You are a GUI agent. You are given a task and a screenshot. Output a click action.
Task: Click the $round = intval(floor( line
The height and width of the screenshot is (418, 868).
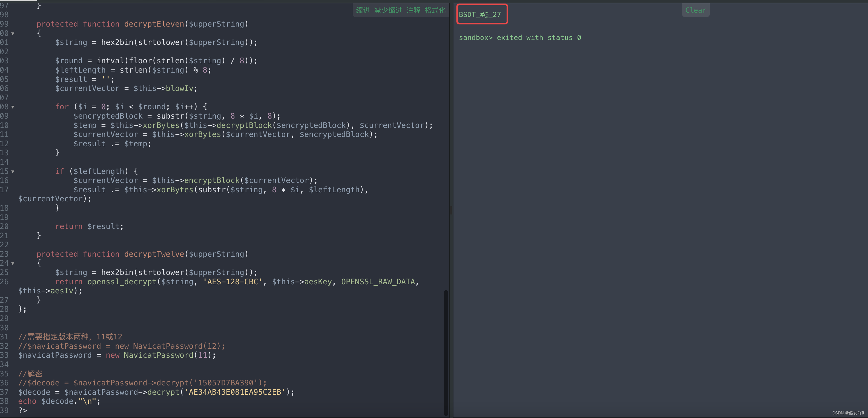[x=156, y=61]
